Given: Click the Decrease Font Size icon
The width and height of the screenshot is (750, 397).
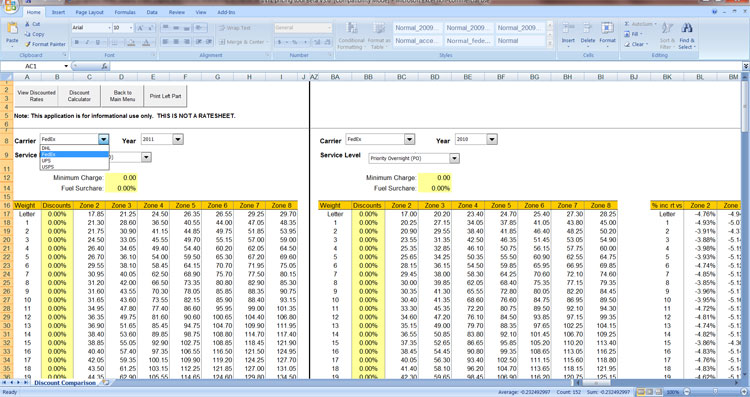Looking at the screenshot, I should point(150,28).
